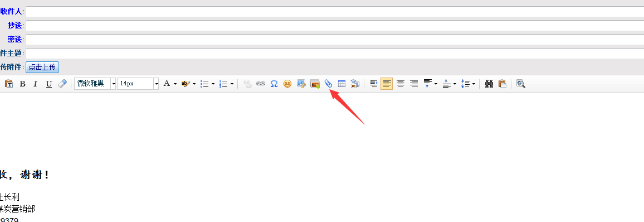Insert hyperlink with chain icon
The image size is (644, 222).
(x=260, y=84)
